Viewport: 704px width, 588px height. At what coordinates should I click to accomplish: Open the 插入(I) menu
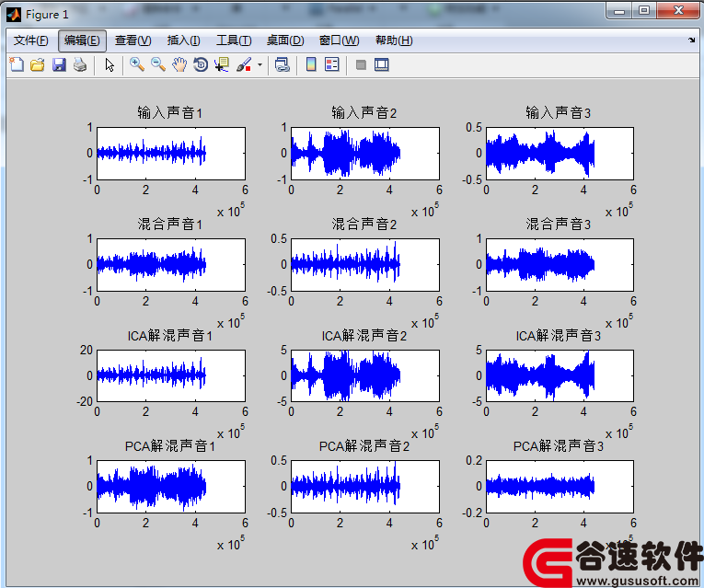coord(184,40)
